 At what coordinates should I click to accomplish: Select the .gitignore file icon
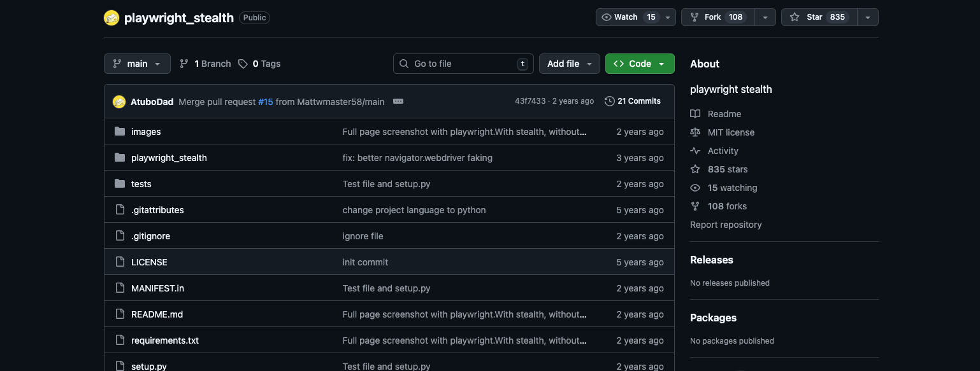pyautogui.click(x=120, y=235)
